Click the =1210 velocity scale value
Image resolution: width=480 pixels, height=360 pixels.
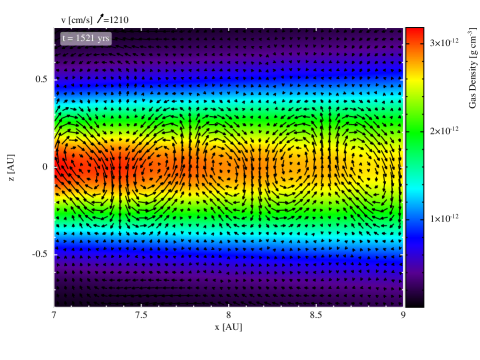tap(116, 20)
